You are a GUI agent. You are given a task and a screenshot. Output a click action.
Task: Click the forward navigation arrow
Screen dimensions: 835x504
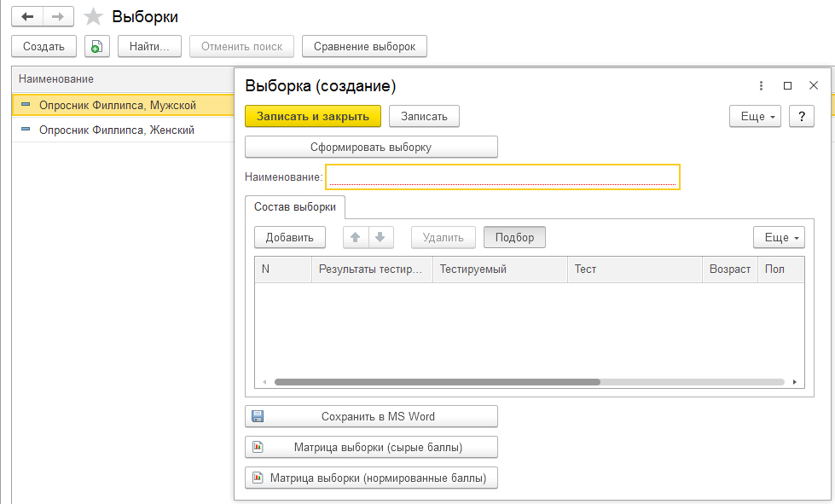[57, 17]
